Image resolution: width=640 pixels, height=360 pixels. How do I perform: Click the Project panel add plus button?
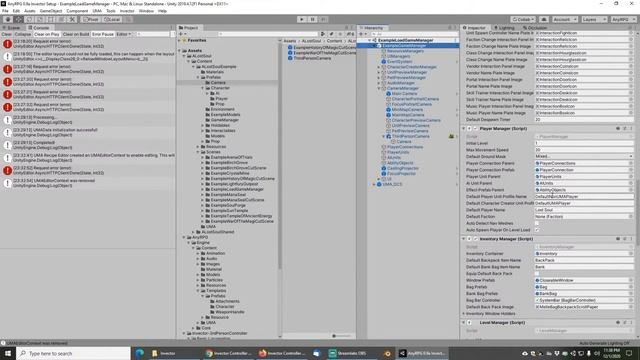tap(181, 34)
